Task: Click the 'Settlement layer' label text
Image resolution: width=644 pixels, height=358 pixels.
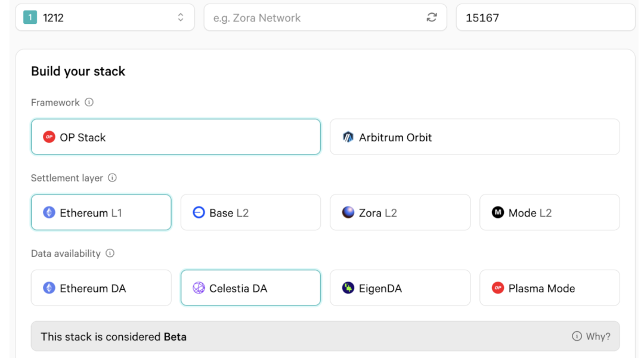Action: coord(67,178)
